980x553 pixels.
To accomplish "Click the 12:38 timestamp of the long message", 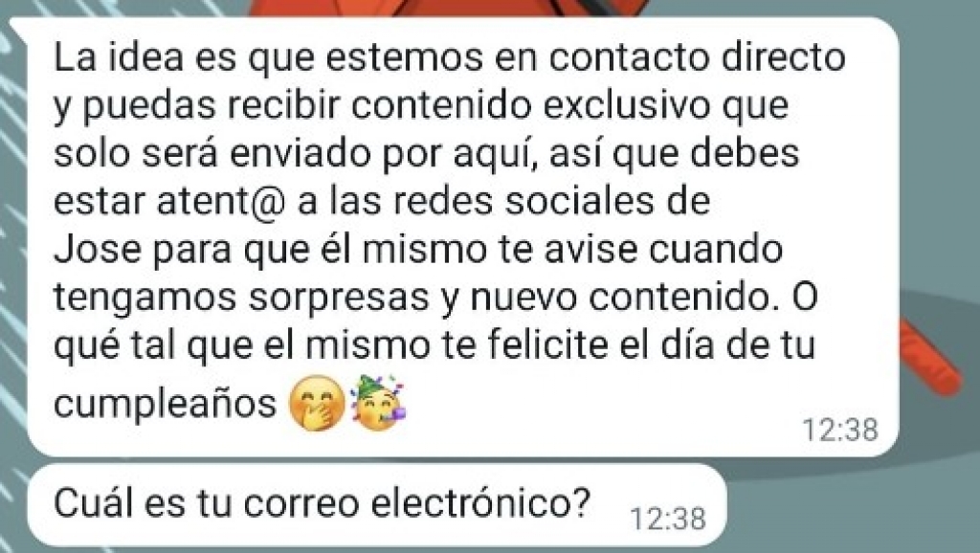I will point(840,430).
